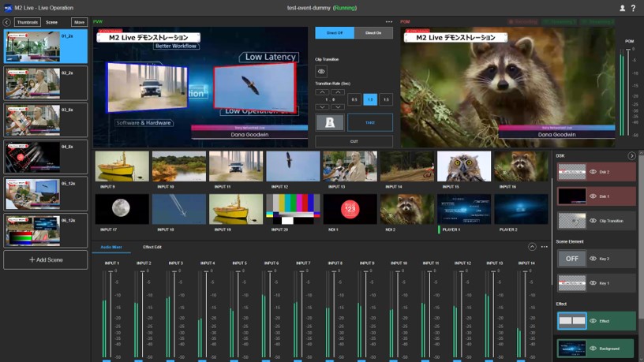Click the Add Scene button
This screenshot has height=362, width=644.
[45, 259]
